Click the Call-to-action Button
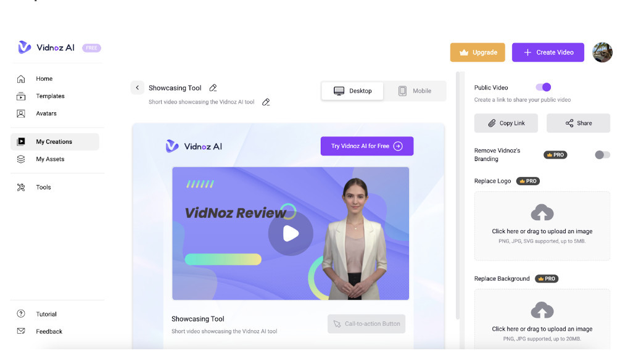 tap(366, 323)
